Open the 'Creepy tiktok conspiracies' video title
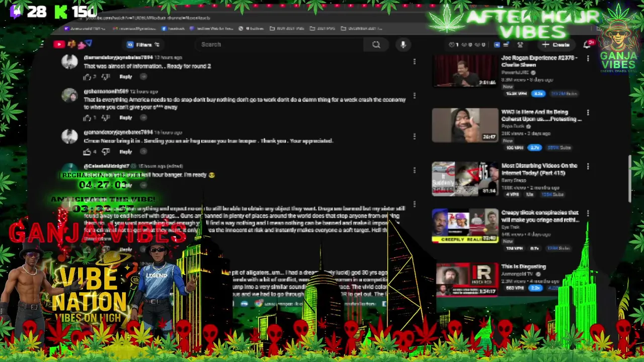Image resolution: width=644 pixels, height=362 pixels. [540, 216]
